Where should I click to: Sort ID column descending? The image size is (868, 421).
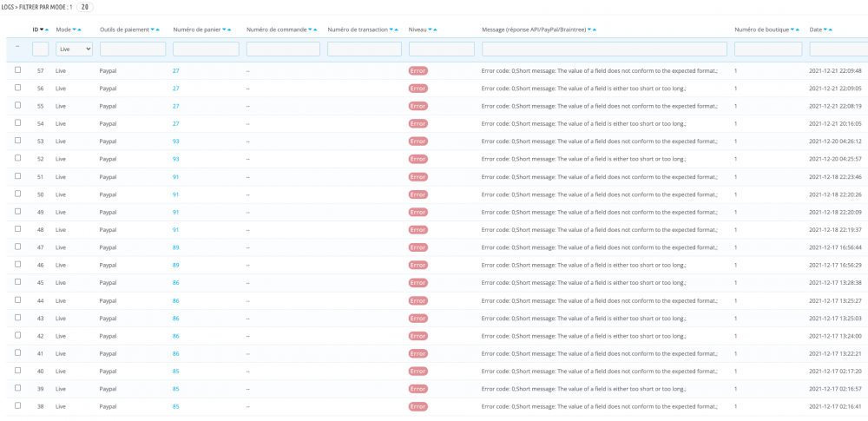pyautogui.click(x=42, y=30)
